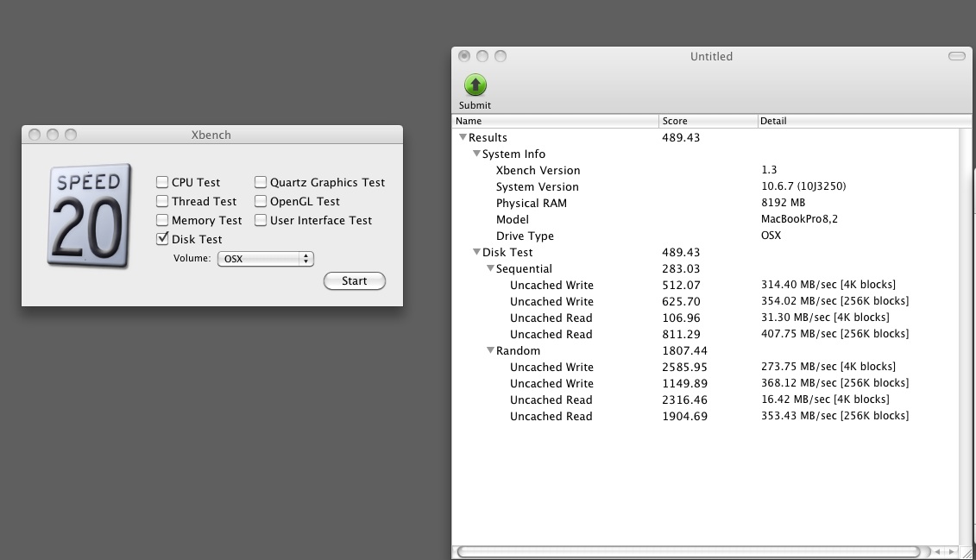The width and height of the screenshot is (976, 560).
Task: Select the Uncached Read row scoring 811.29
Action: click(705, 334)
